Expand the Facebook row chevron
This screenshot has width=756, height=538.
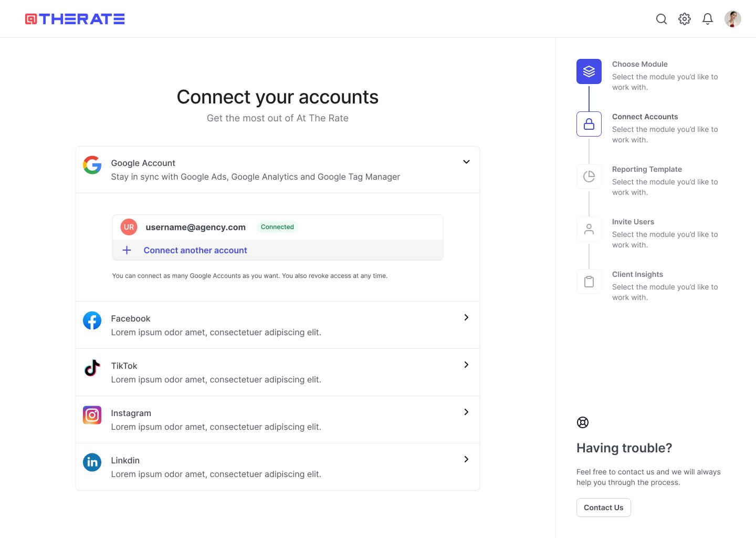(x=466, y=317)
